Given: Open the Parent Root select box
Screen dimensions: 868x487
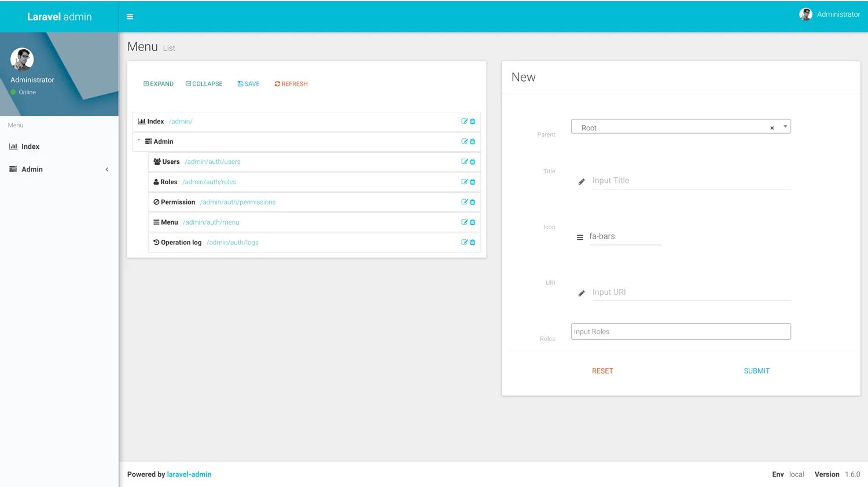Looking at the screenshot, I should point(681,127).
